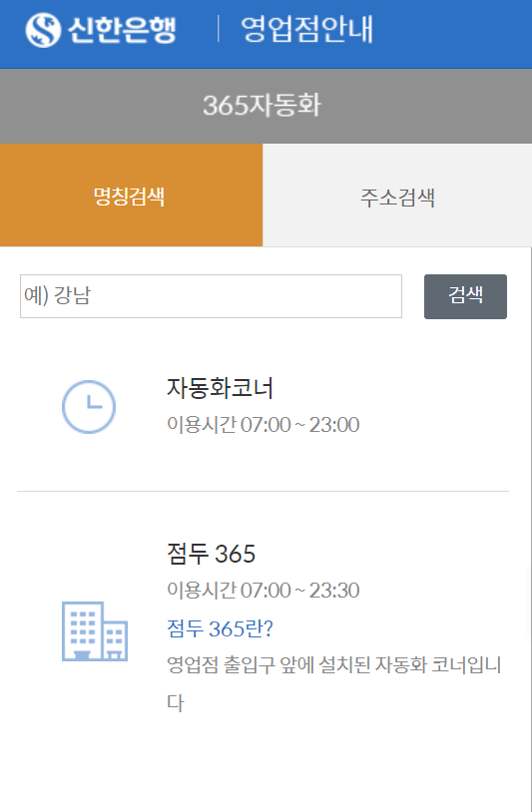
Task: Click the 이용시간 07:00 ~ 23:30 text
Action: pos(264,591)
